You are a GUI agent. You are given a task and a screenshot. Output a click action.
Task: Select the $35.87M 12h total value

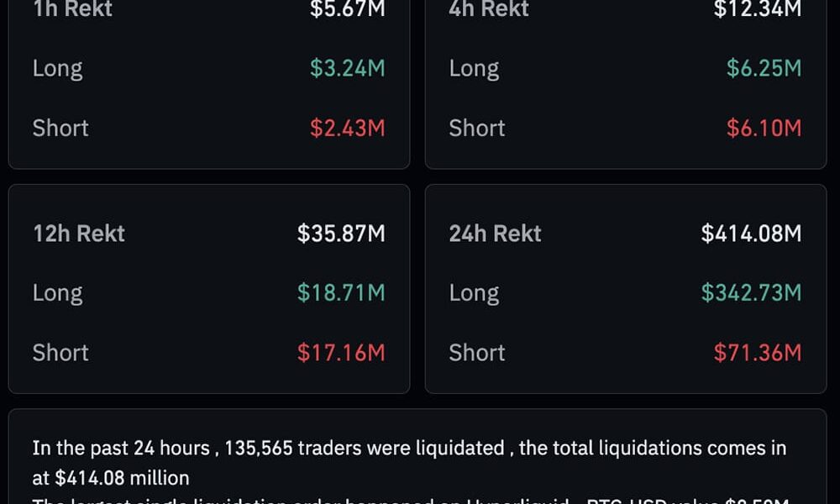pyautogui.click(x=341, y=234)
